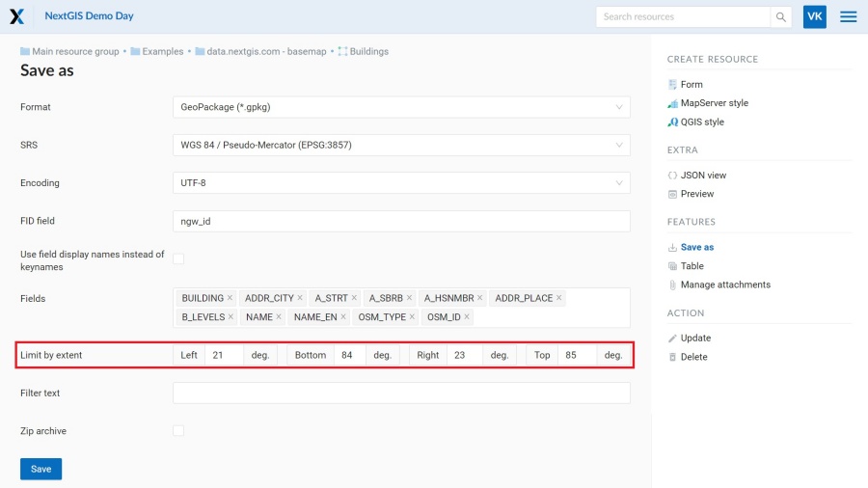868x488 pixels.
Task: Click the Preview icon
Action: pyautogui.click(x=672, y=194)
